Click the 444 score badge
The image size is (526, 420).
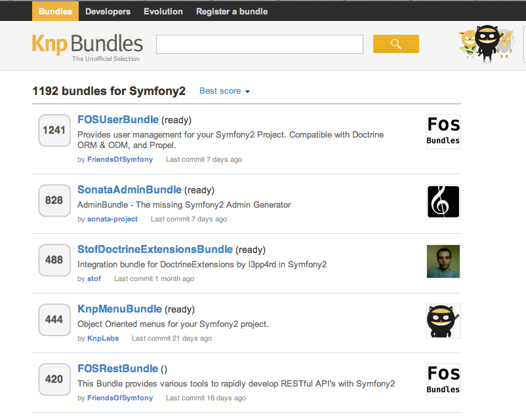(54, 320)
